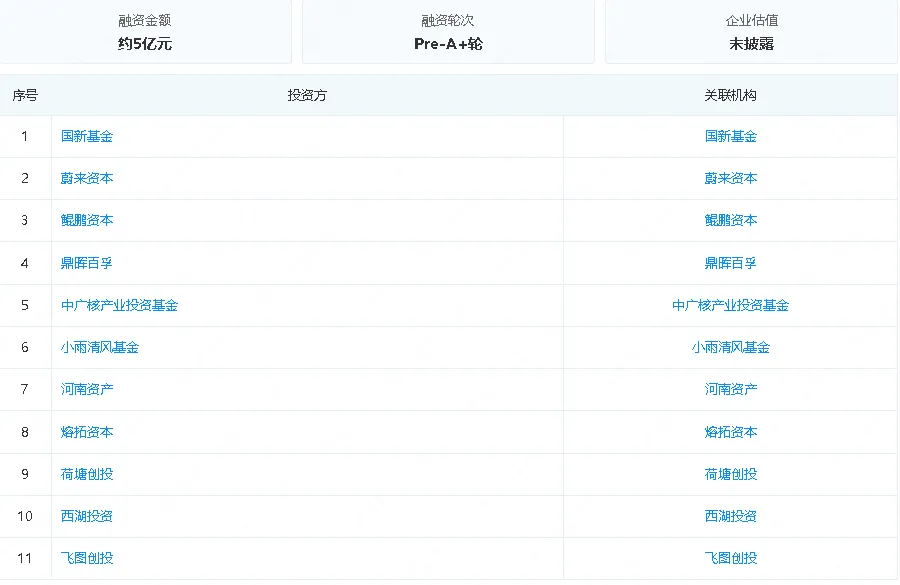Image resolution: width=900 pixels, height=585 pixels.
Task: Click row number 10 cell
Action: pyautogui.click(x=25, y=516)
